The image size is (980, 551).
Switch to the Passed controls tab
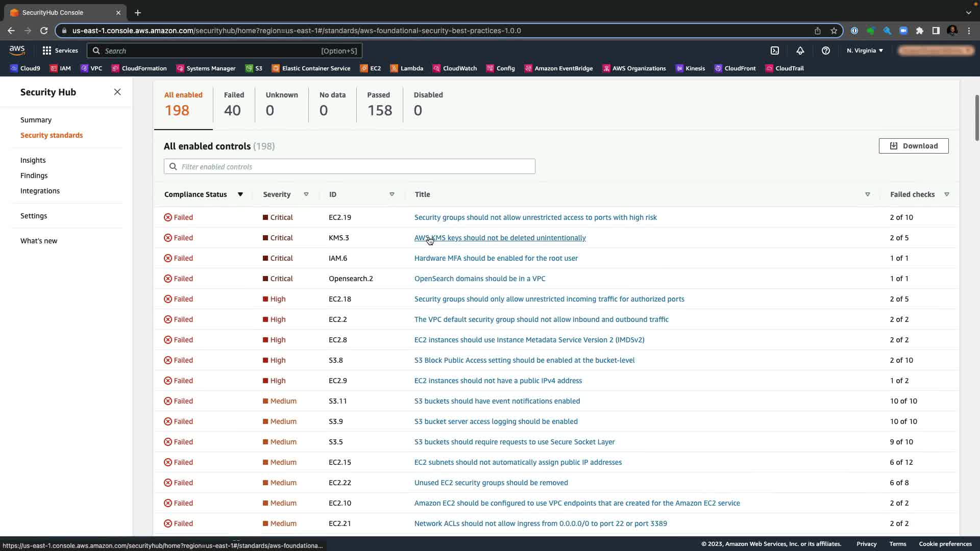click(379, 104)
